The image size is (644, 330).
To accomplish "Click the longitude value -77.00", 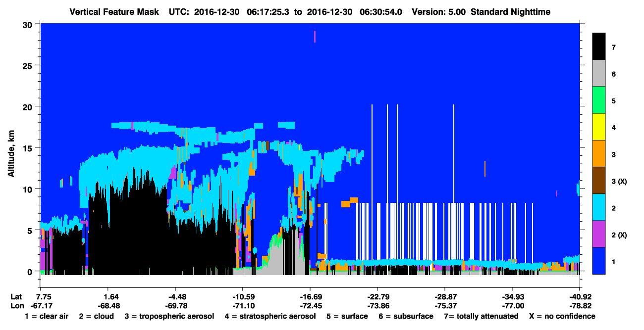I will (512, 306).
